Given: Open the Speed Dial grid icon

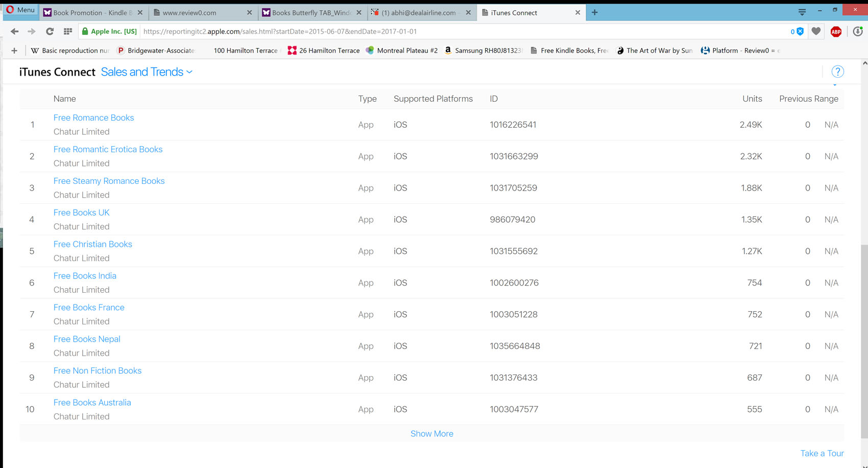Looking at the screenshot, I should click(x=67, y=32).
